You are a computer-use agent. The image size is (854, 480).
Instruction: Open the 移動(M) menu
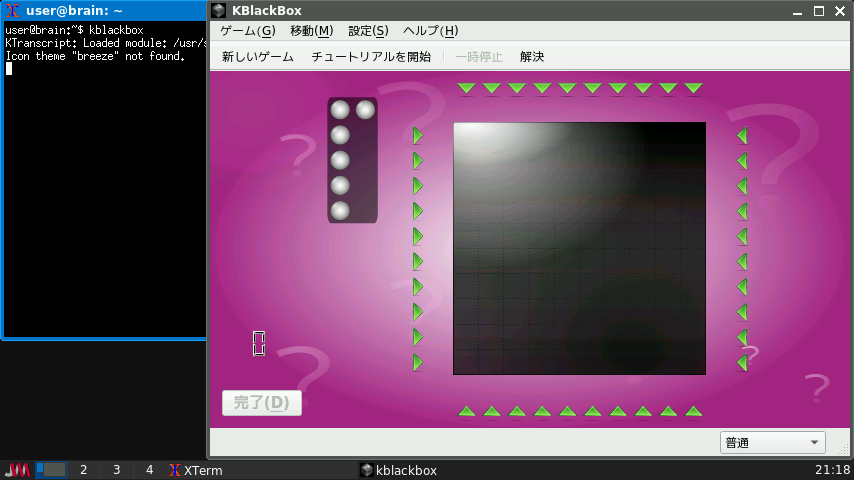pyautogui.click(x=311, y=31)
